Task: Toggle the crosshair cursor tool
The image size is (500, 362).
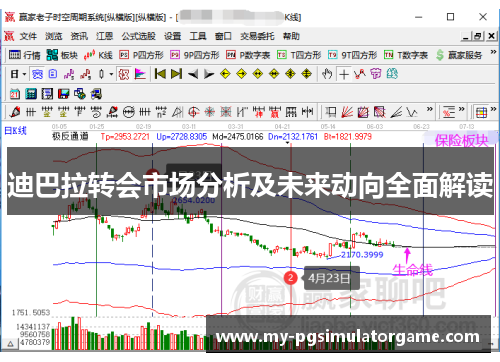Action: (x=344, y=74)
